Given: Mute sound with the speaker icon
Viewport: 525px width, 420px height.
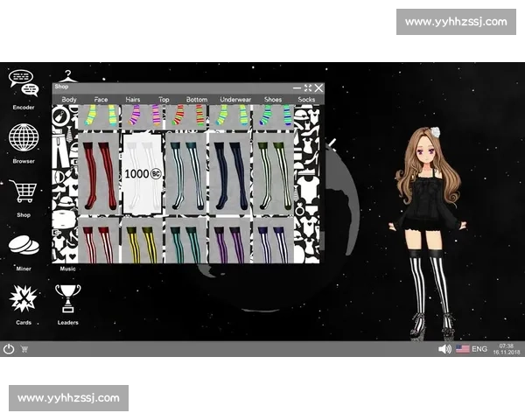Looking at the screenshot, I should click(x=444, y=348).
